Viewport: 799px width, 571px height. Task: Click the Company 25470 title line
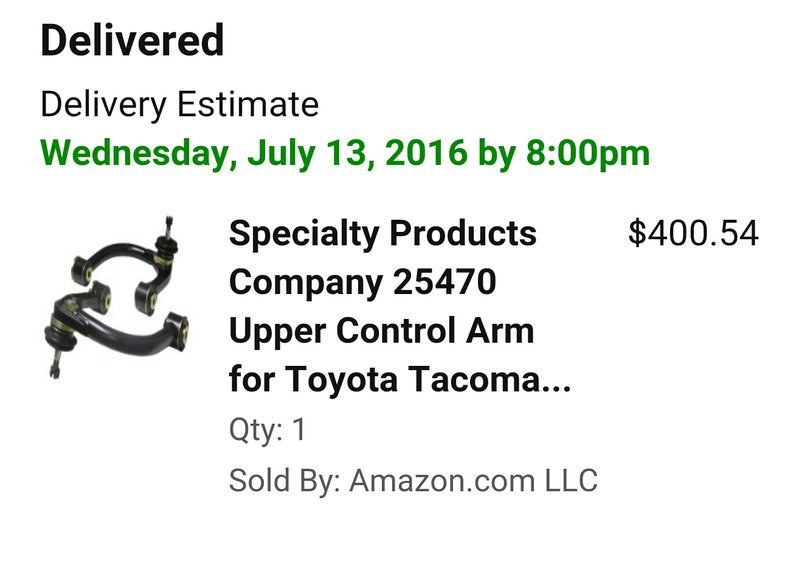coord(362,283)
